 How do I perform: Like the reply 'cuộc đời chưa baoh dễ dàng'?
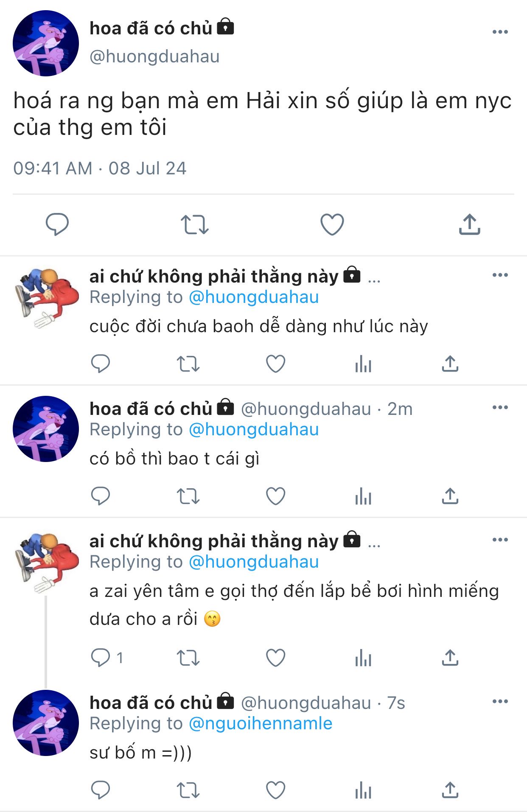pos(275,364)
